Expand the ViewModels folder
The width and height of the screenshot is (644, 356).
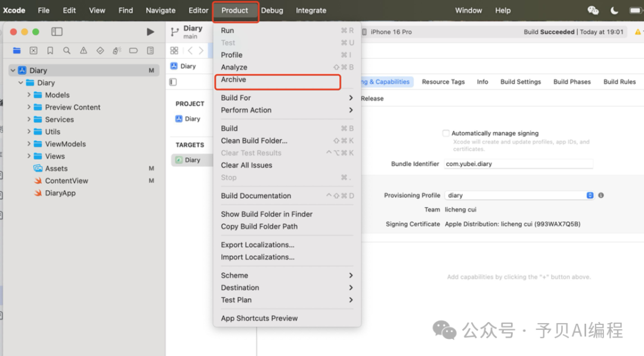point(29,144)
